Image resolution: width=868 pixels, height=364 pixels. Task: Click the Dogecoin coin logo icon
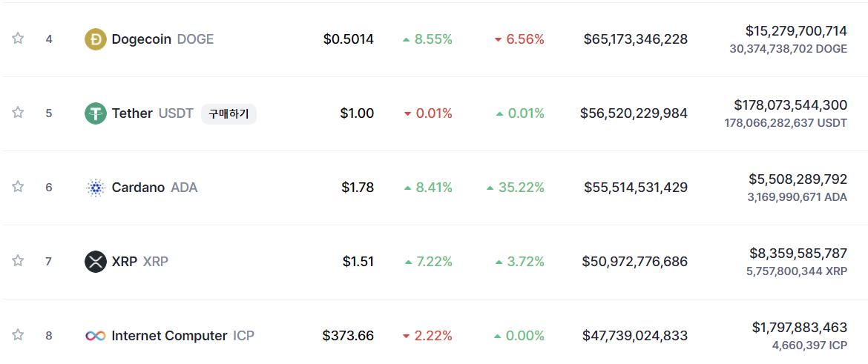[96, 39]
